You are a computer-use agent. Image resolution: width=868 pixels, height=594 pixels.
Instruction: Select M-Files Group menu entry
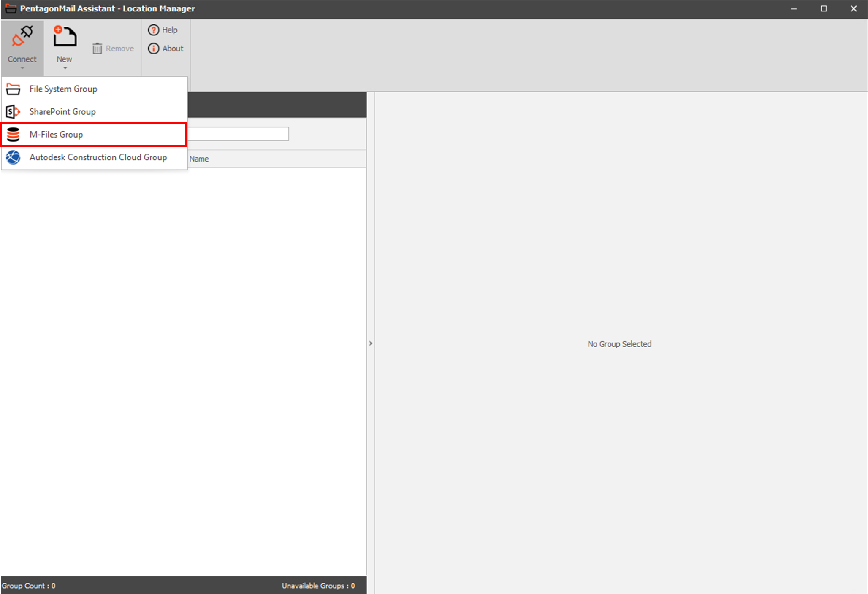(56, 135)
